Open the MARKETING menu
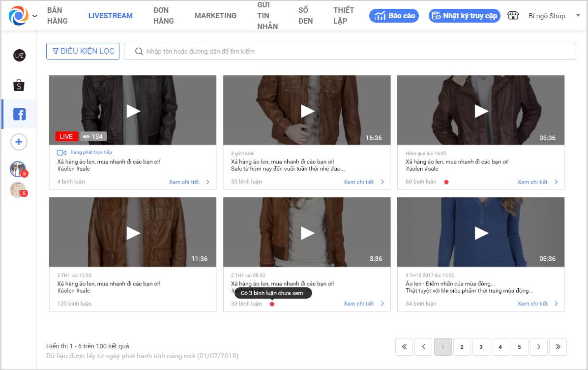 (x=215, y=16)
